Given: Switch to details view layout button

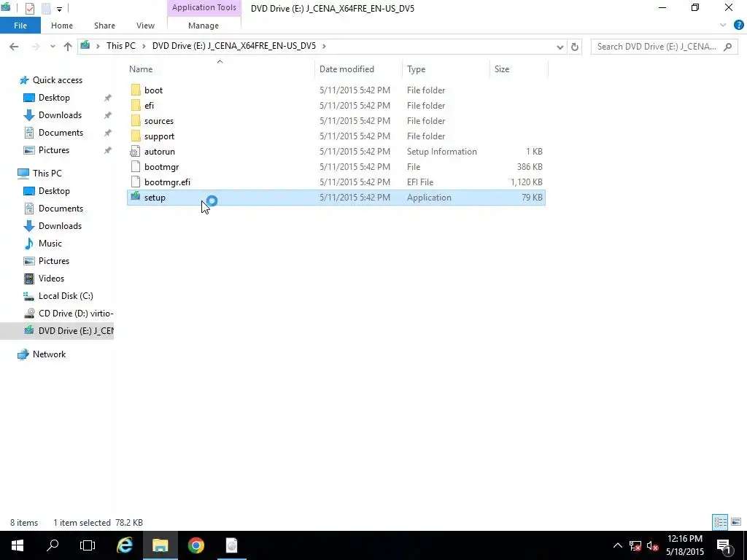Looking at the screenshot, I should tap(720, 522).
